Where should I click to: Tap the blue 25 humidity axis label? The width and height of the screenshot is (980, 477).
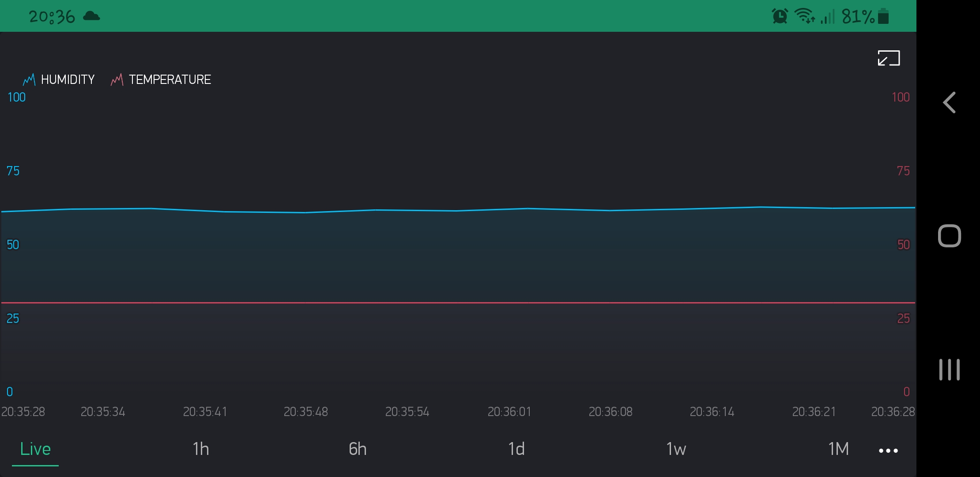(13, 318)
